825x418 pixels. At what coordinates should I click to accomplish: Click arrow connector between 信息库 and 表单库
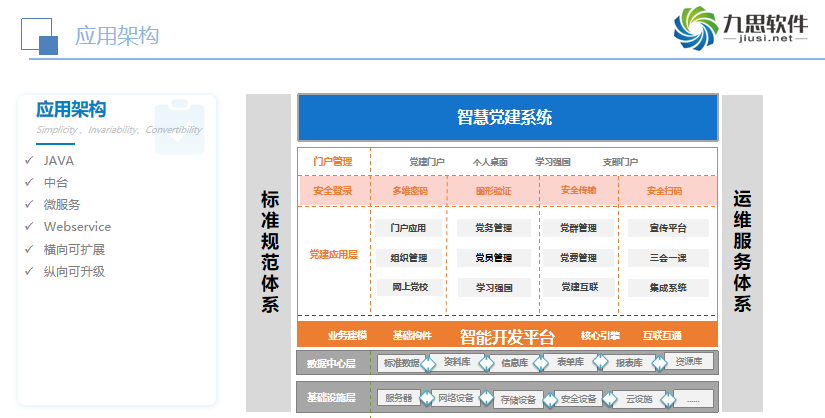(543, 362)
